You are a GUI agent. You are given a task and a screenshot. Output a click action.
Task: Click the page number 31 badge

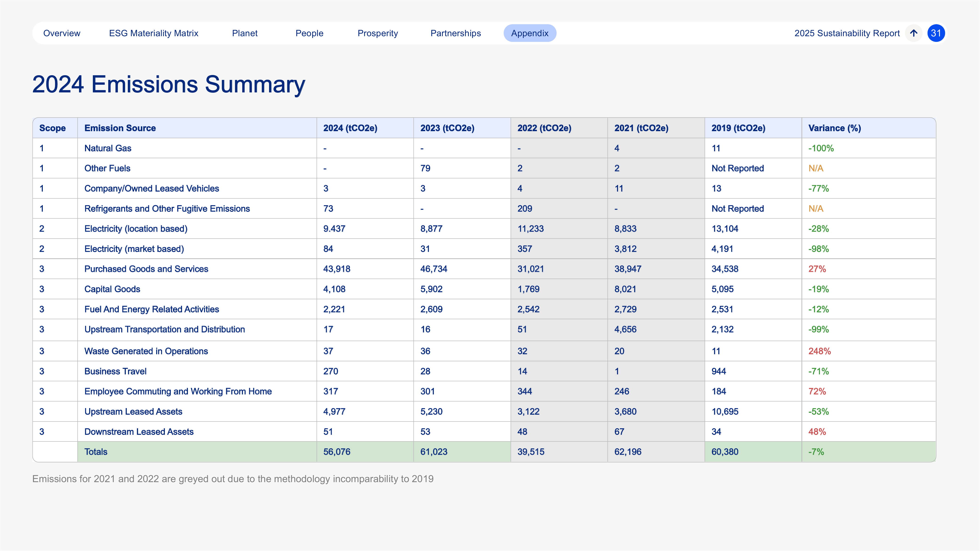tap(936, 33)
